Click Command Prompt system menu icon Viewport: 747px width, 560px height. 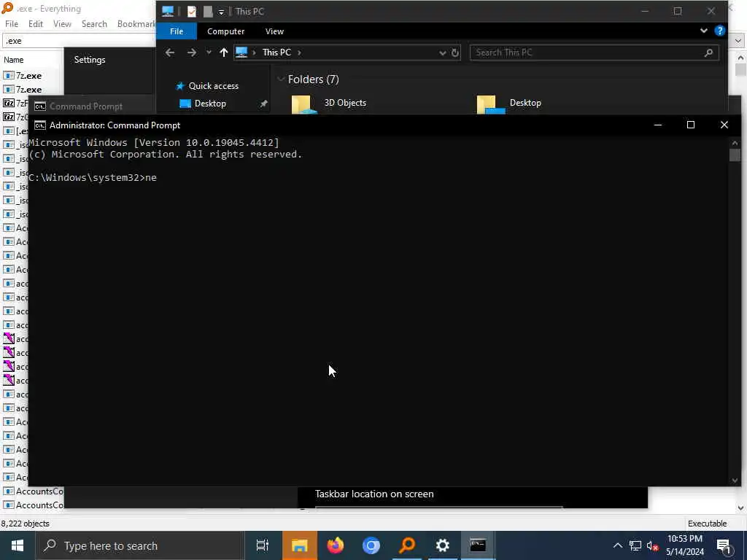click(40, 125)
